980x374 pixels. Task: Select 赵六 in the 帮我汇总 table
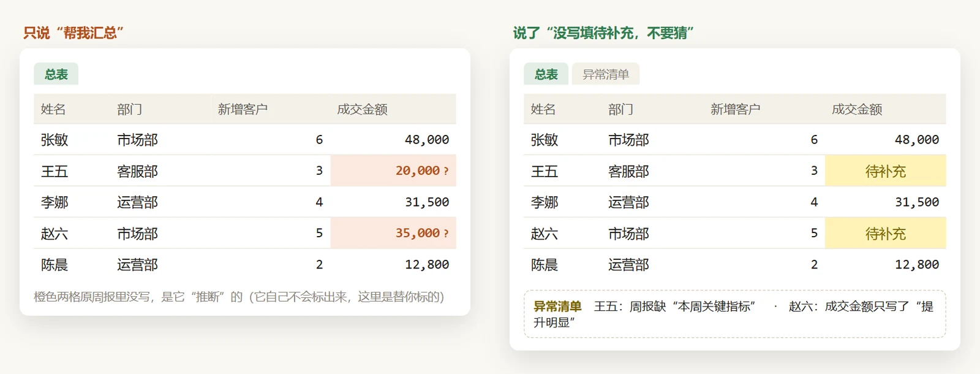(x=55, y=234)
